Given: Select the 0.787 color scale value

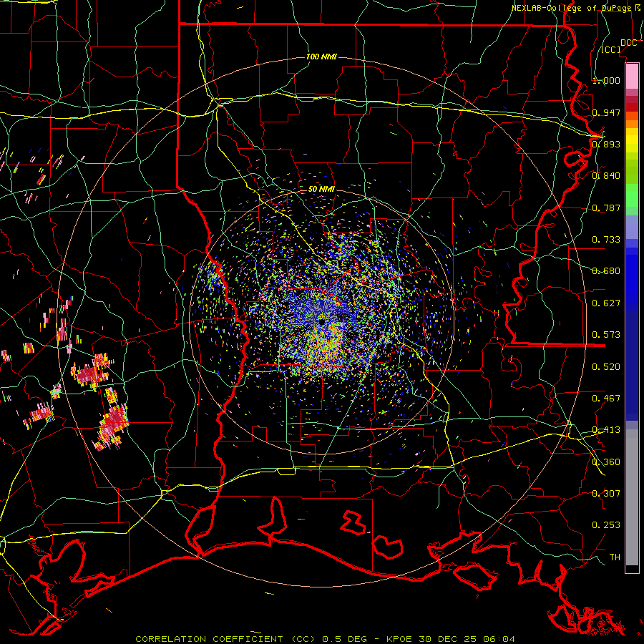Looking at the screenshot, I should [x=606, y=208].
